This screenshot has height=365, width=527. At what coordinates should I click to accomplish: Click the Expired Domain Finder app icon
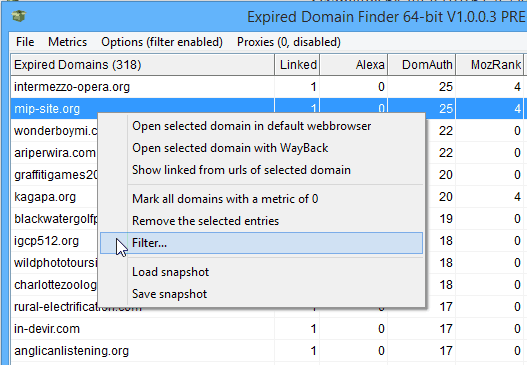point(18,16)
